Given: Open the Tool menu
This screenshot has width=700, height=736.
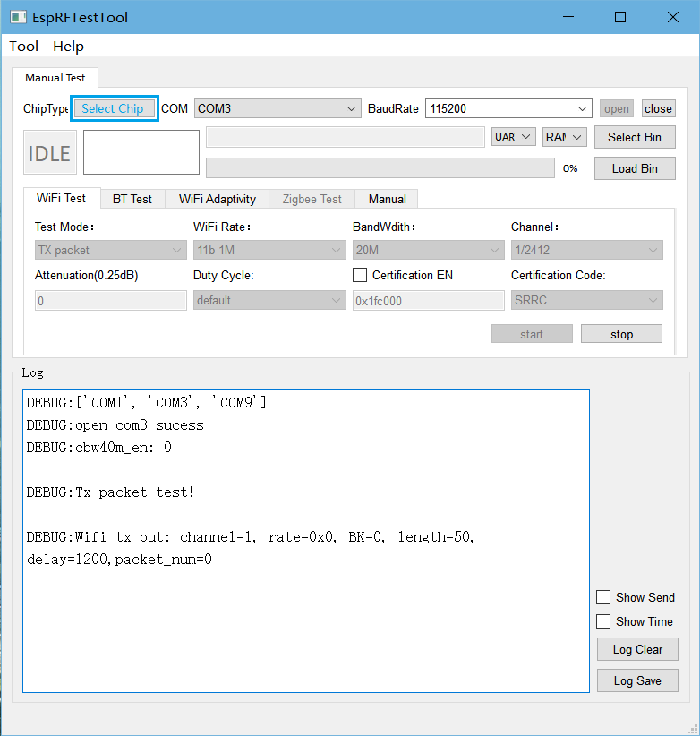Looking at the screenshot, I should 24,46.
